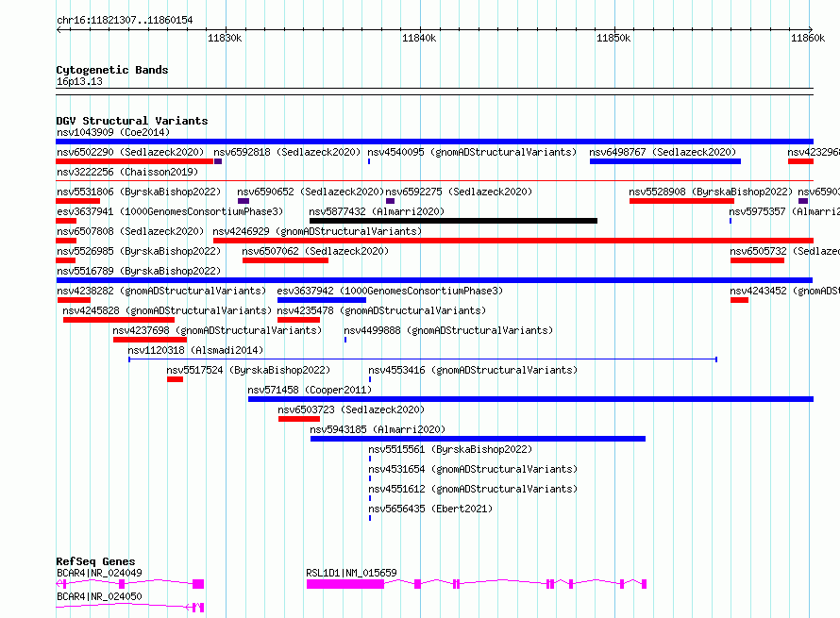Open nsv6592275 (Sedlazeck2020) variant
The height and width of the screenshot is (618, 840).
click(459, 192)
